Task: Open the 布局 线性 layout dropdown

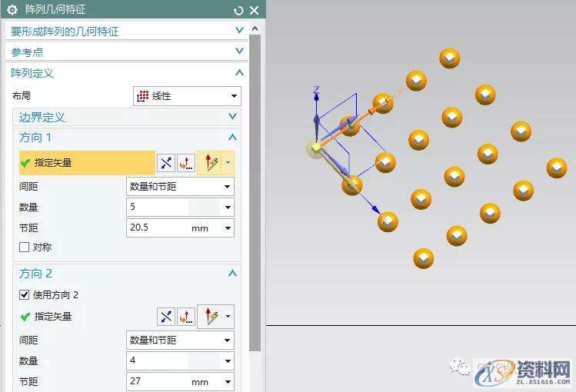Action: [x=187, y=96]
